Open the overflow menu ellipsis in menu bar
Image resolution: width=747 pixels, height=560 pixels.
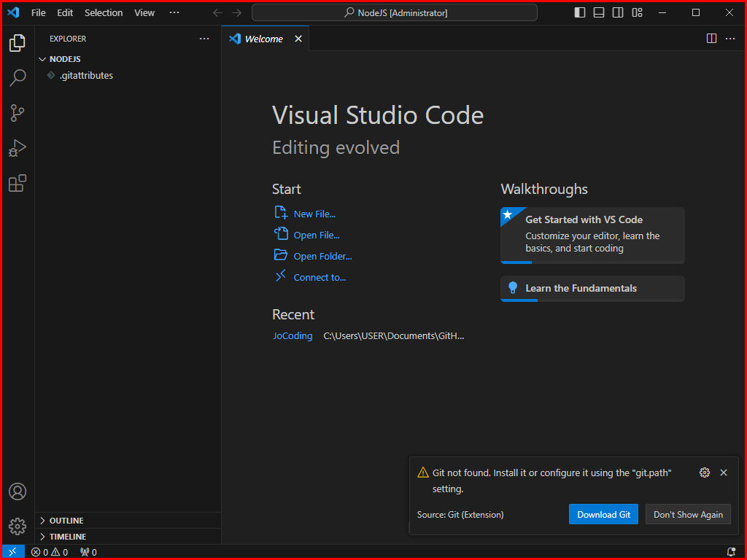pos(174,13)
